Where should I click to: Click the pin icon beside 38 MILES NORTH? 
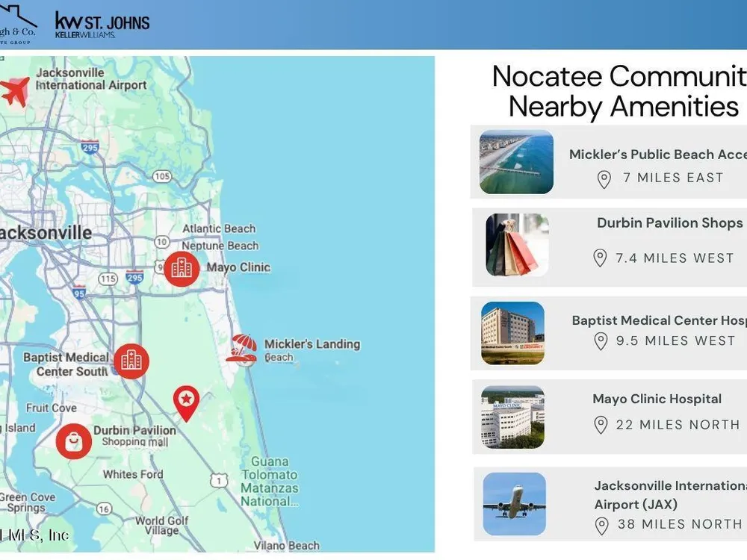coord(601,526)
